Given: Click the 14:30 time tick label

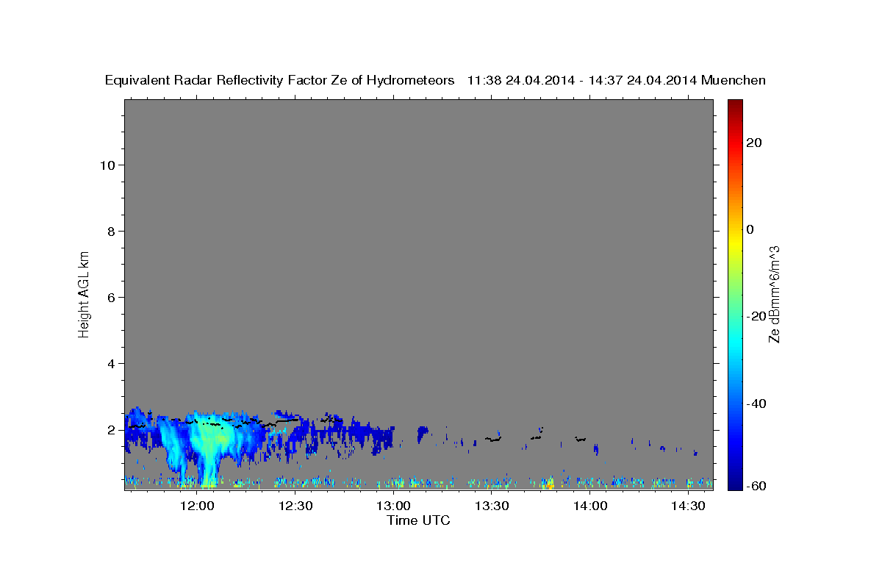Looking at the screenshot, I should coord(688,506).
